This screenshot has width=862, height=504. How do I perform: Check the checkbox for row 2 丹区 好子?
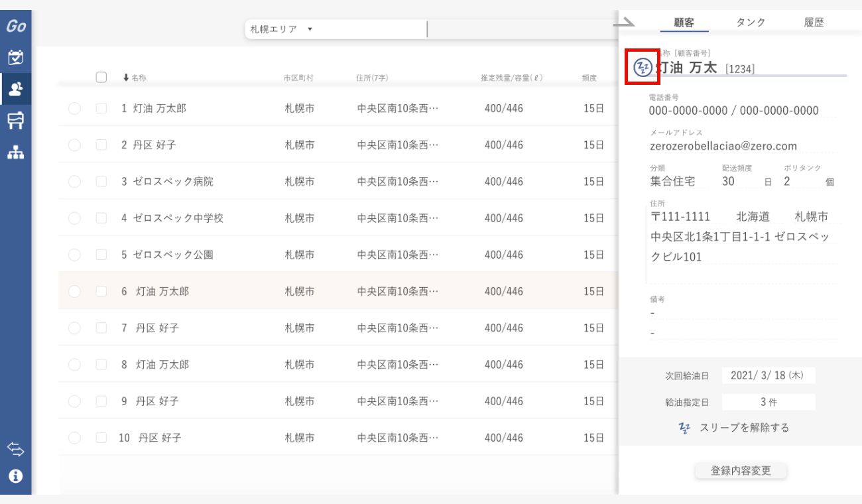[x=101, y=145]
